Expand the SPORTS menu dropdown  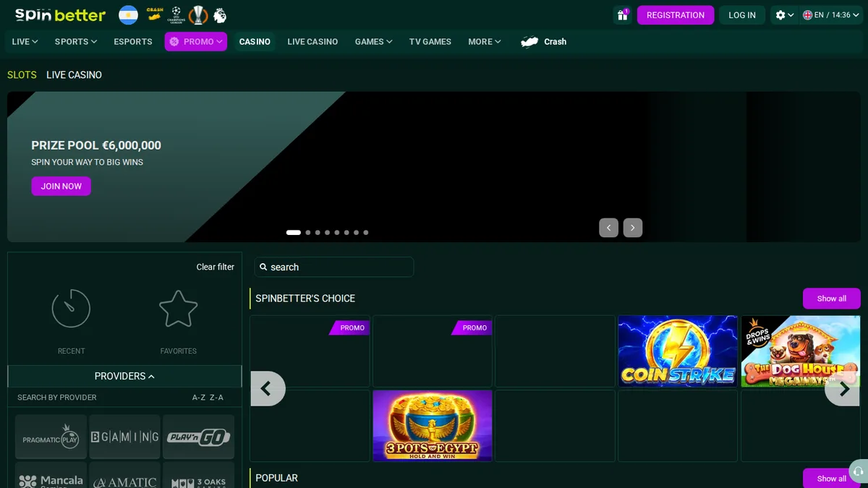[x=76, y=42]
